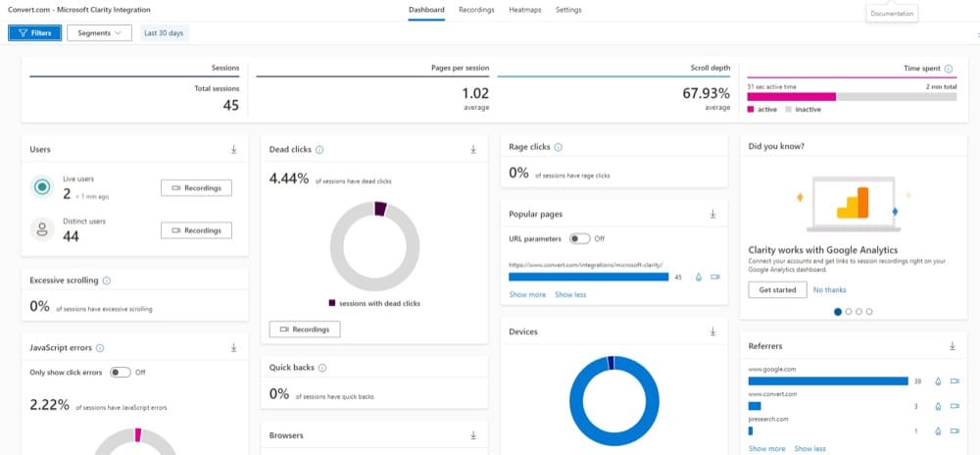Open recordings icon for presearch.com referrer

click(955, 430)
